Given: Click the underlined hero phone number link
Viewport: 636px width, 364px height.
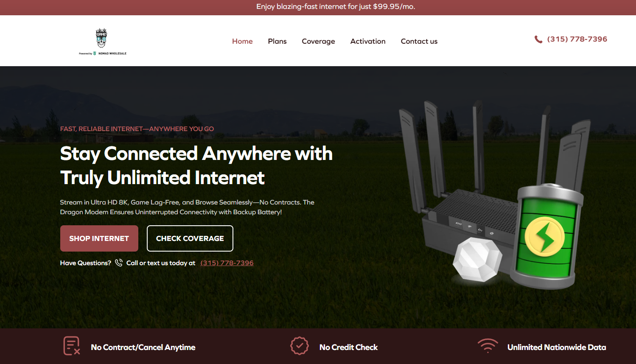Looking at the screenshot, I should pos(227,263).
